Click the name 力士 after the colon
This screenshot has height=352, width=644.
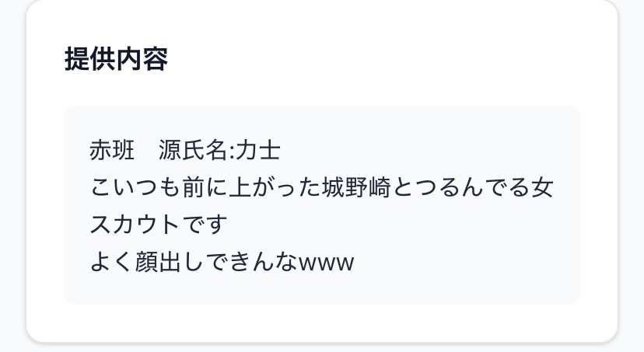point(258,150)
